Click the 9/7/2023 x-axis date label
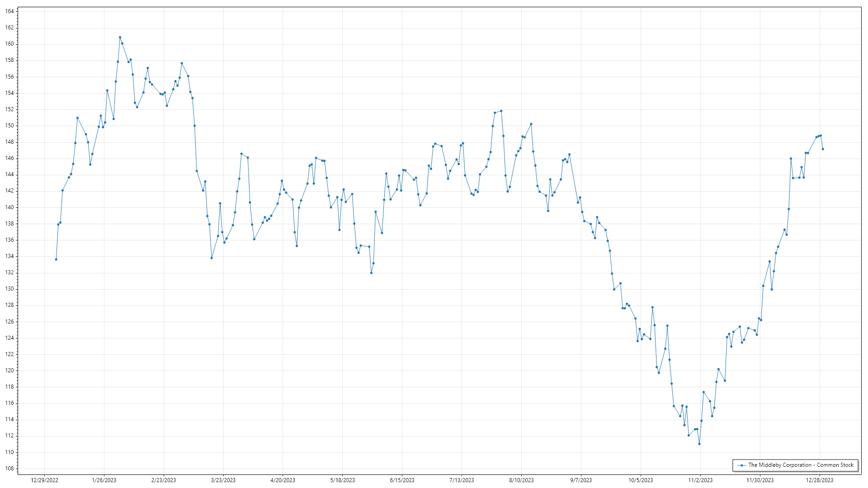This screenshot has width=868, height=488. point(581,480)
